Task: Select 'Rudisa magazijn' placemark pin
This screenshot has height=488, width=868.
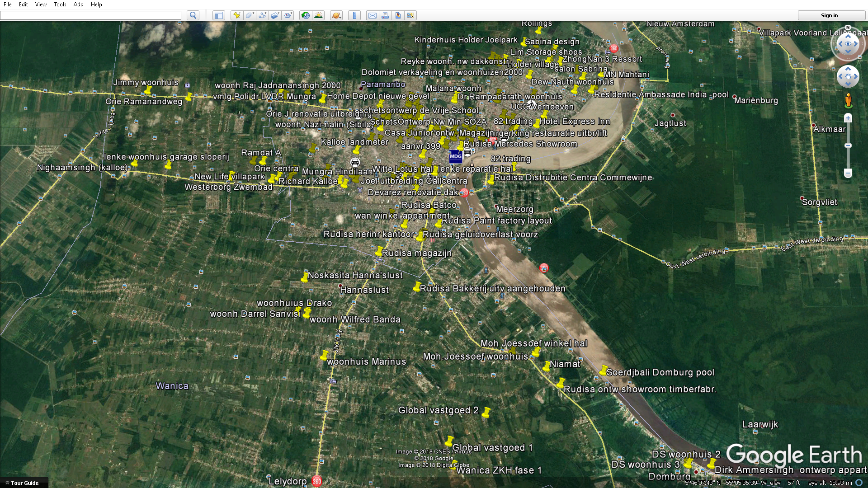Action: (x=379, y=251)
